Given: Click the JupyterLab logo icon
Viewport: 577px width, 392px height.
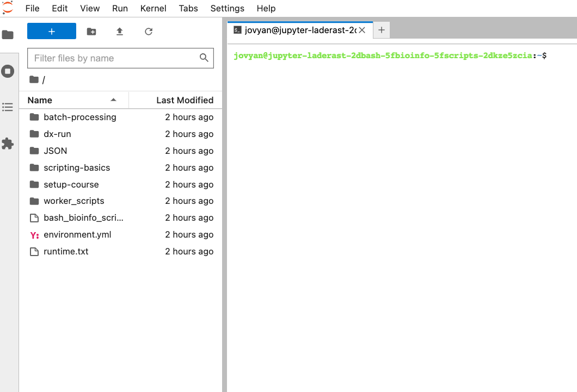Looking at the screenshot, I should coord(8,8).
